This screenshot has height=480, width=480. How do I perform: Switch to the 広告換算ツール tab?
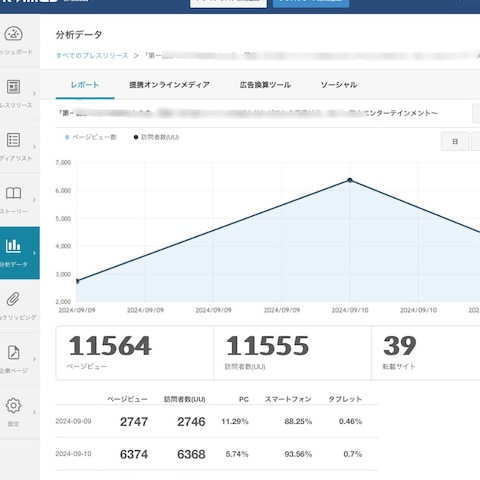click(265, 85)
